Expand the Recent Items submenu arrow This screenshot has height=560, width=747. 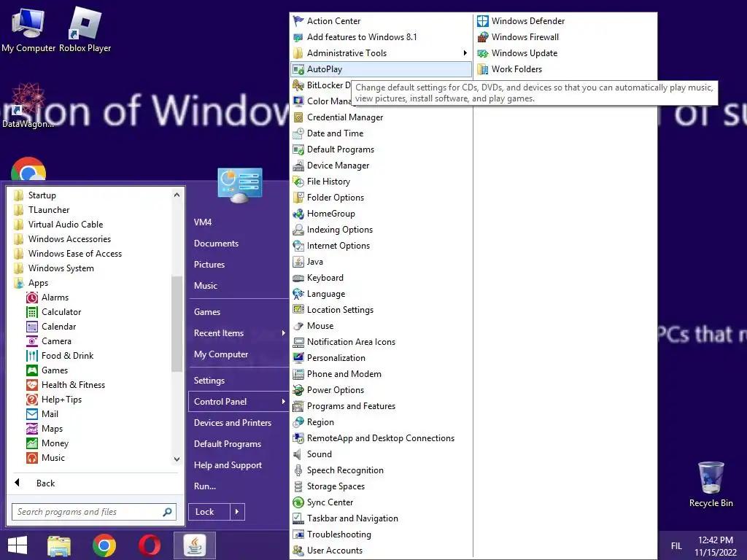coord(284,332)
